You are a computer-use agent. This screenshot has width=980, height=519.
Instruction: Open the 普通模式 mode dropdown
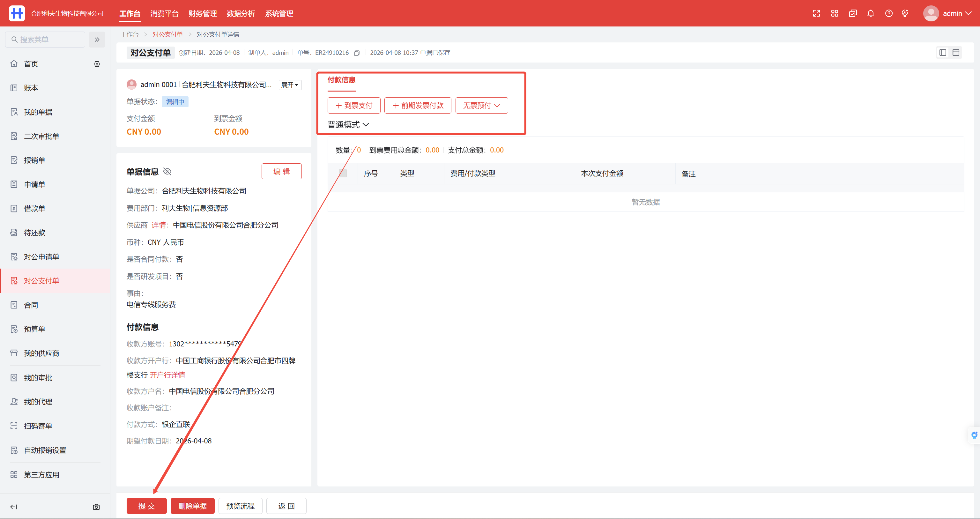click(x=348, y=124)
